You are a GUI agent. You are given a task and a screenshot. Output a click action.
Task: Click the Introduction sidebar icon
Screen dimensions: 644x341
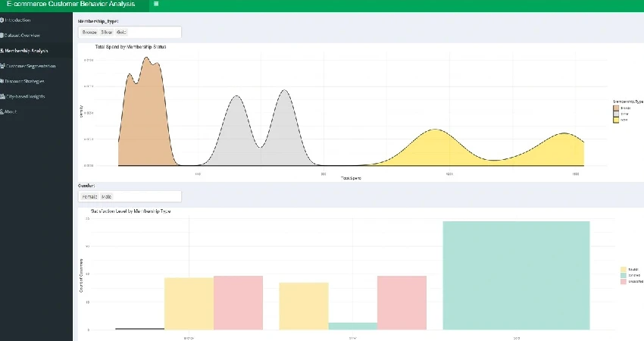[x=2, y=20]
